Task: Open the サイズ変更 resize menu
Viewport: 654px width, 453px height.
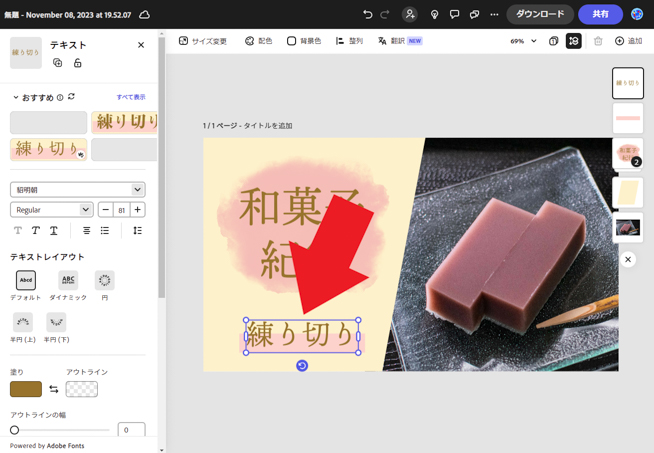Action: click(x=203, y=41)
